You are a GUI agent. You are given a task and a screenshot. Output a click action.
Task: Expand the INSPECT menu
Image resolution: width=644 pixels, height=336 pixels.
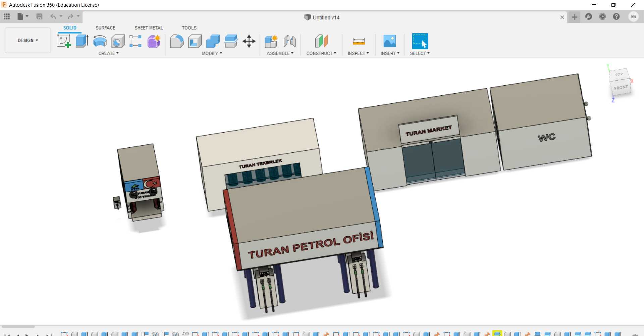[358, 53]
